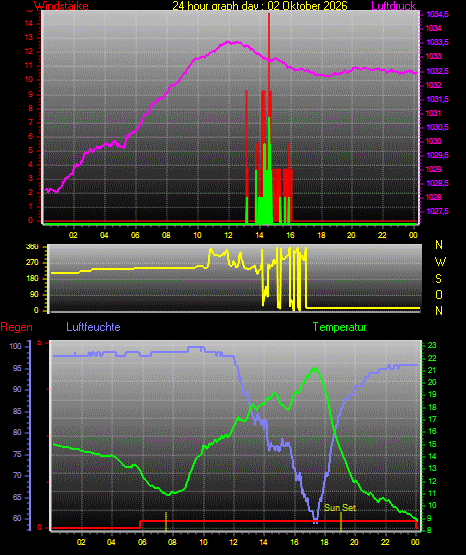The height and width of the screenshot is (555, 466).
Task: Click hour 06 under the top wind graph
Action: tap(135, 235)
